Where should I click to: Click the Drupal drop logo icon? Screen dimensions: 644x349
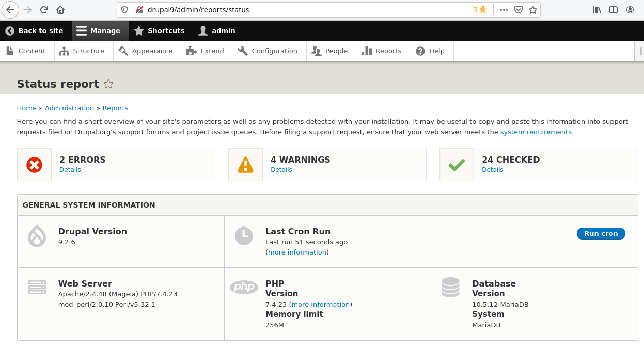37,235
